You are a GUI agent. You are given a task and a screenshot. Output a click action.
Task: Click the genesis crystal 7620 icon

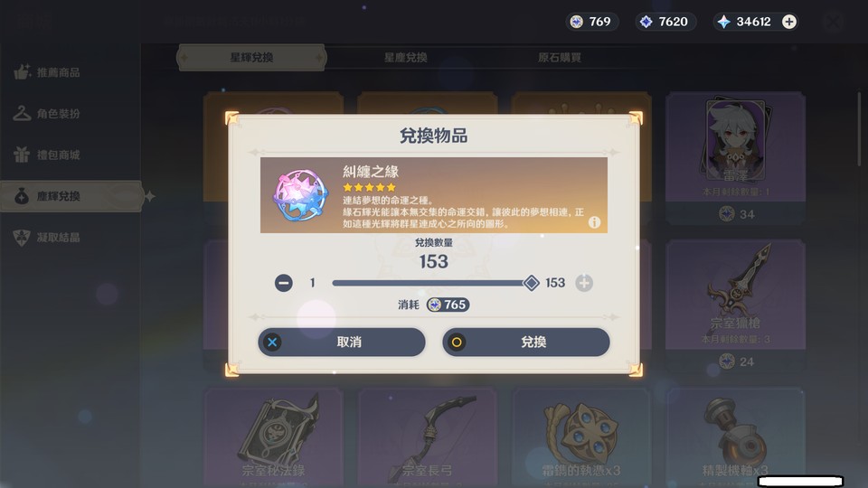click(x=646, y=22)
